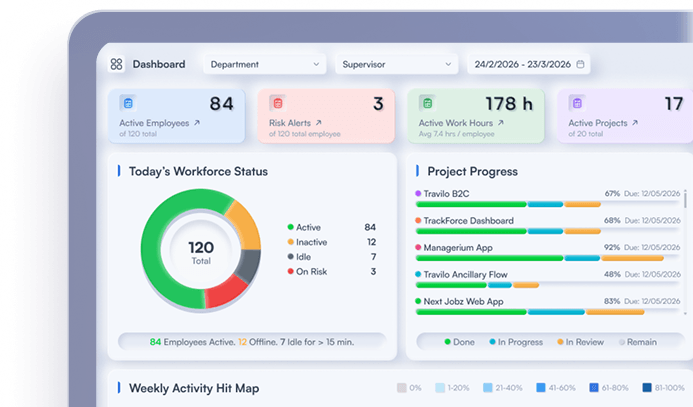Click the gray Idle legend dot

point(290,257)
